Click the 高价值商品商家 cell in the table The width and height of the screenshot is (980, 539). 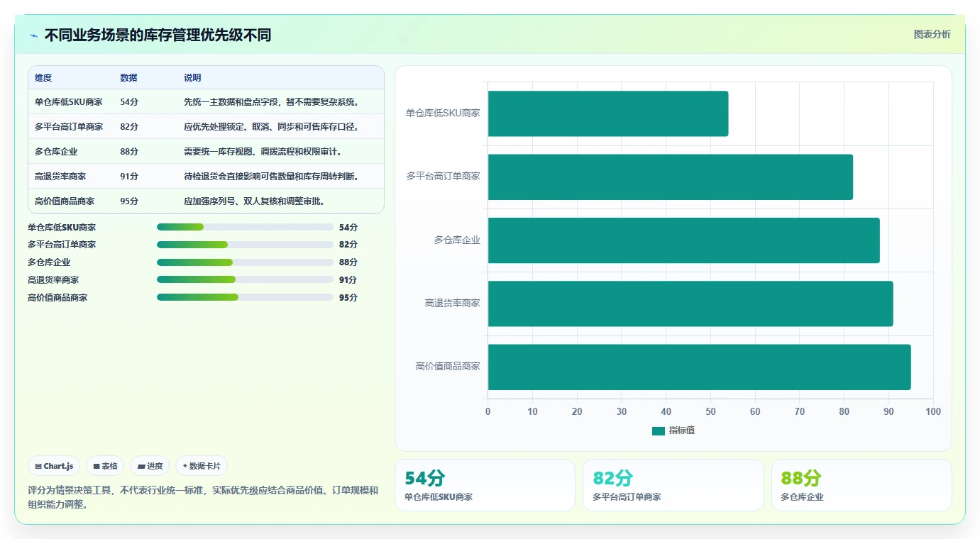pos(65,201)
